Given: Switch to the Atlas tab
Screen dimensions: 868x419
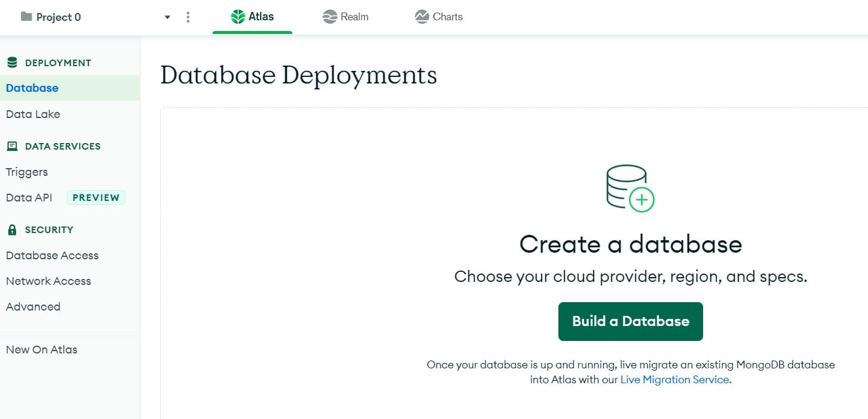Looking at the screenshot, I should coord(252,17).
